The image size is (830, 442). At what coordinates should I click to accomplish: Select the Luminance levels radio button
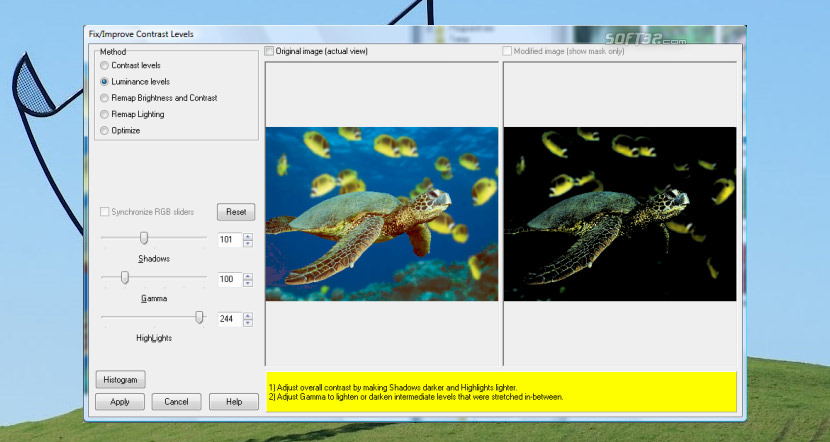[104, 82]
